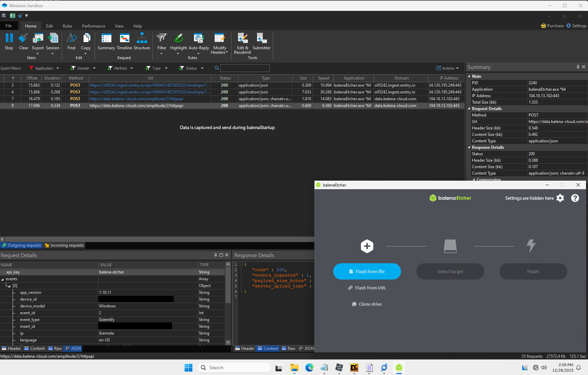Click the Stop capture icon
The image size is (588, 375).
tap(9, 38)
